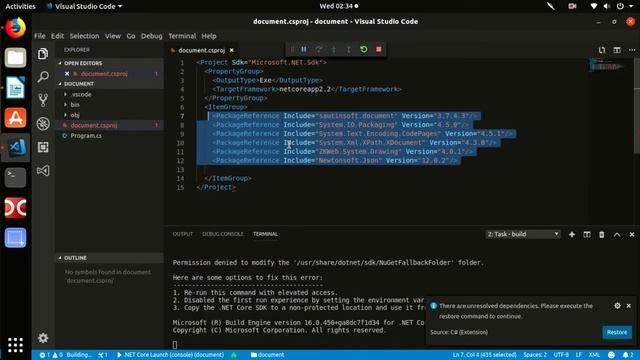Screen dimensions: 640x360
Task: Open the Debug menu
Action: coord(151,36)
